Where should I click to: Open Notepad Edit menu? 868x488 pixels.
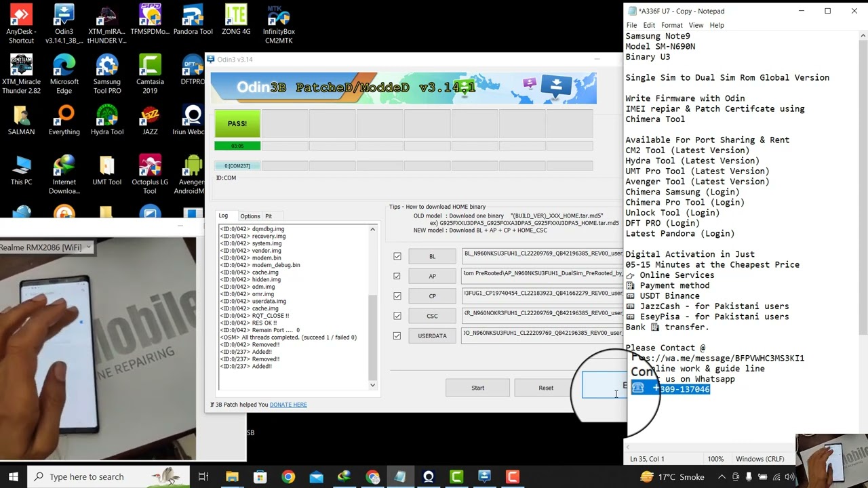[649, 25]
